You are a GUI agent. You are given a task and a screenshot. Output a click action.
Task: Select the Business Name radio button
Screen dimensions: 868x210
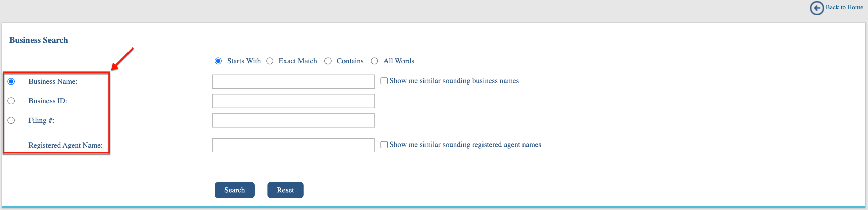point(11,81)
